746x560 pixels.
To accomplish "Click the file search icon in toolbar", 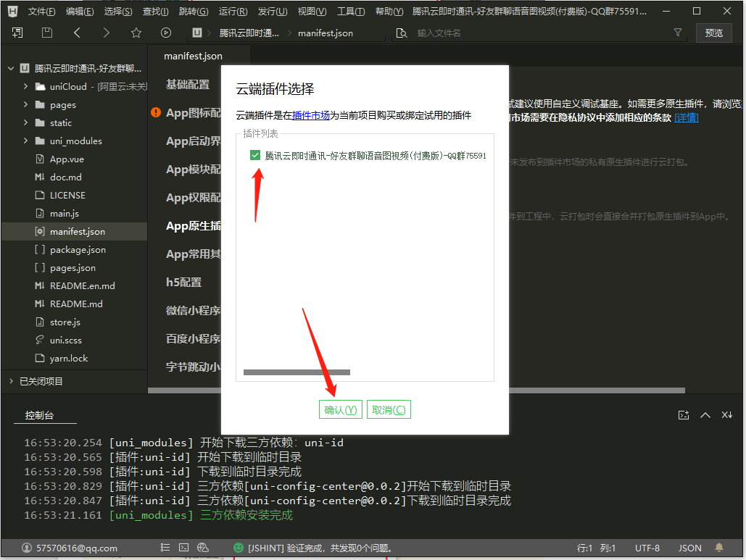I will 402,33.
